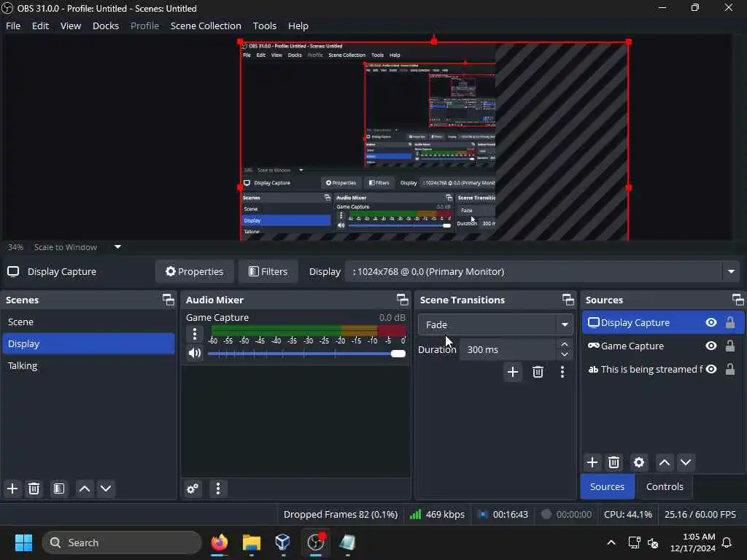The height and width of the screenshot is (560, 747).
Task: Open preview scaling dropdown arrow
Action: [117, 247]
